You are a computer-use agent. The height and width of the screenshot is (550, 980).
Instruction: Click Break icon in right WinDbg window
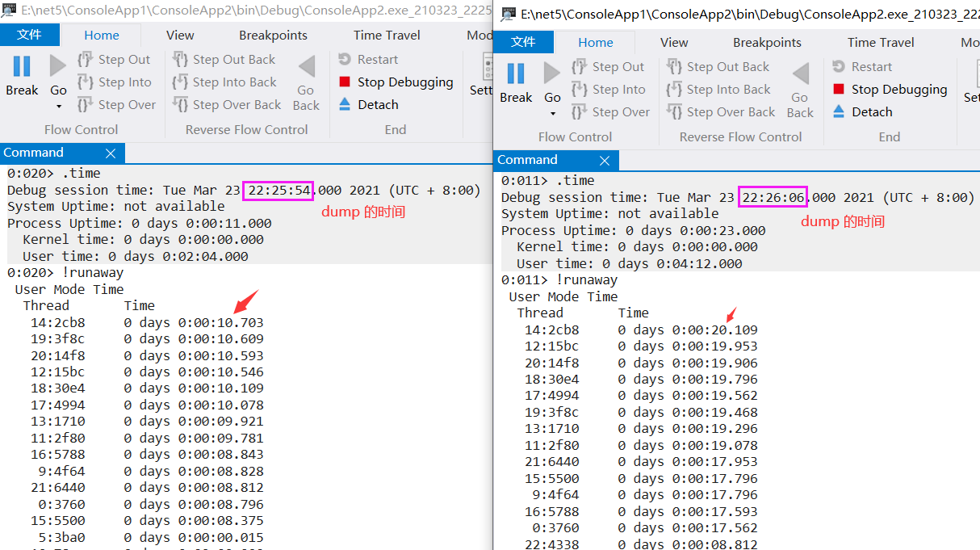(516, 73)
